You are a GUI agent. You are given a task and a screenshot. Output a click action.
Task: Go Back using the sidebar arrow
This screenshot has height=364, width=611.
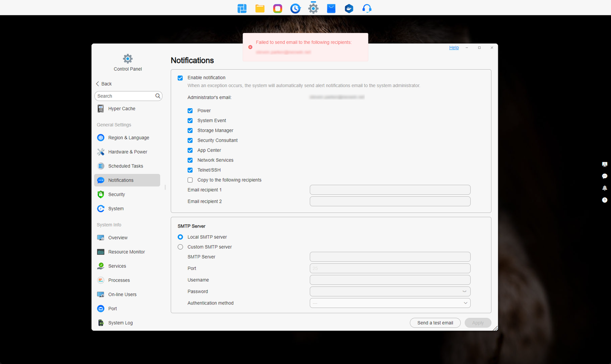pyautogui.click(x=103, y=83)
